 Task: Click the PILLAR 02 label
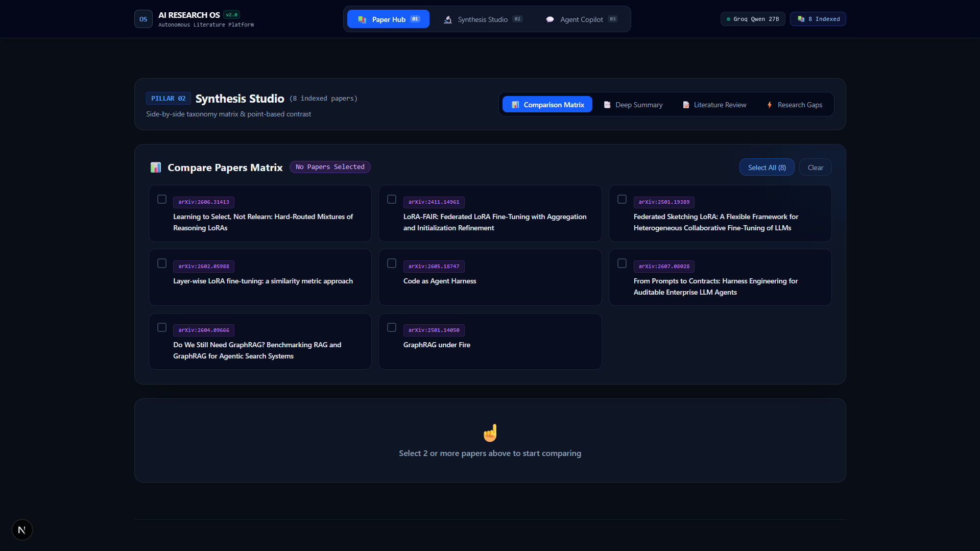tap(169, 99)
